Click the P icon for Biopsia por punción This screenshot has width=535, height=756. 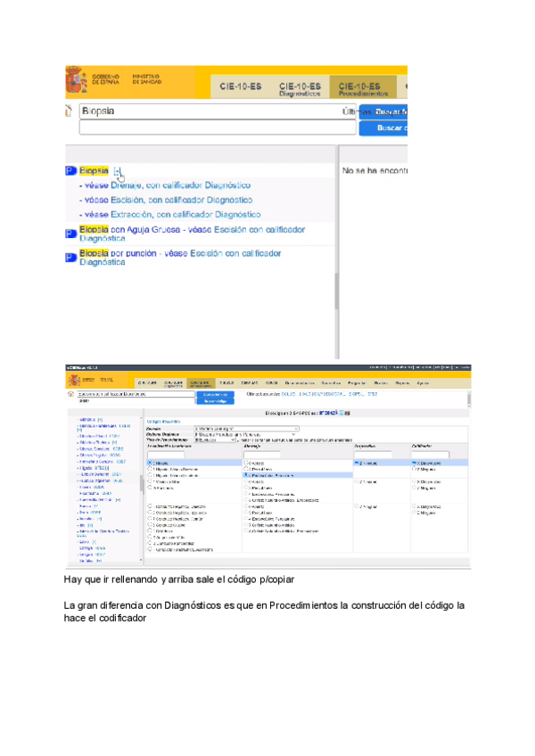pos(70,257)
